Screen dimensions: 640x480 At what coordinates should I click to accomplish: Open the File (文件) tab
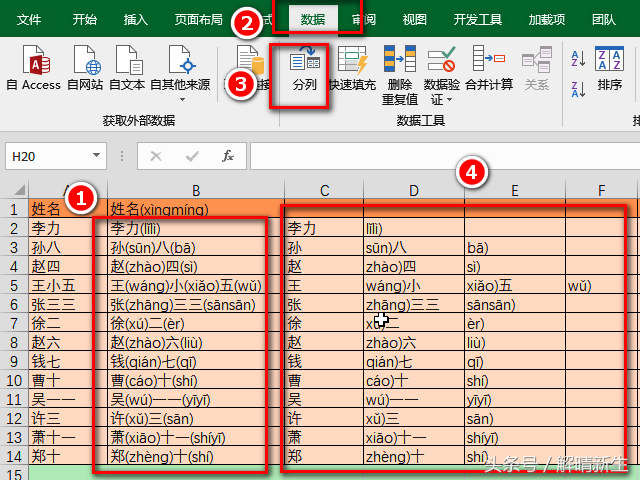tap(29, 19)
